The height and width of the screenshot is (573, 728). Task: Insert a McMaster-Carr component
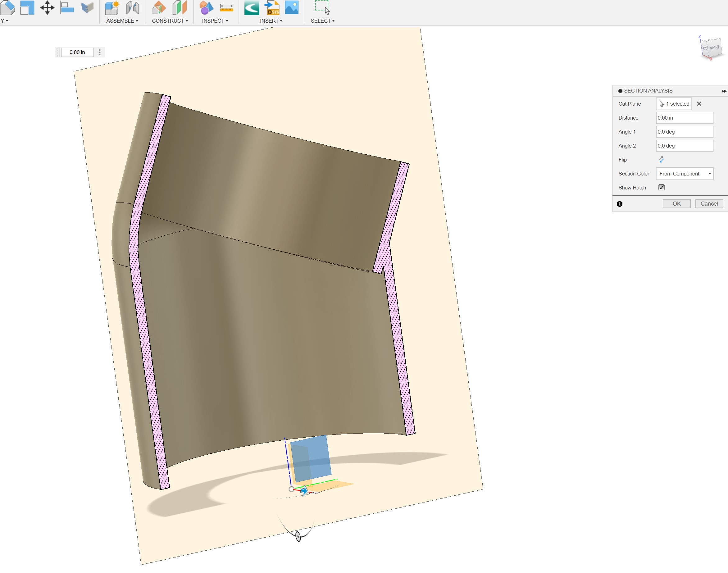[252, 8]
